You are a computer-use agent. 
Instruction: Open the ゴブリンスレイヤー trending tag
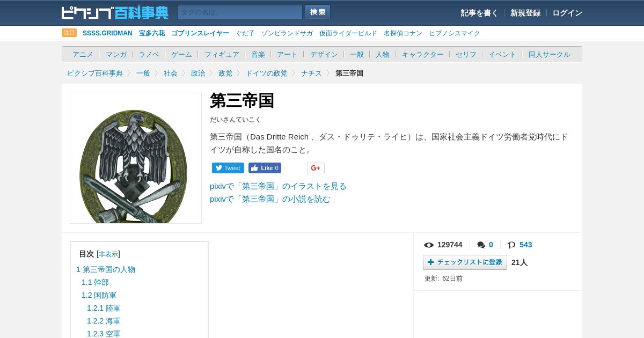point(200,33)
